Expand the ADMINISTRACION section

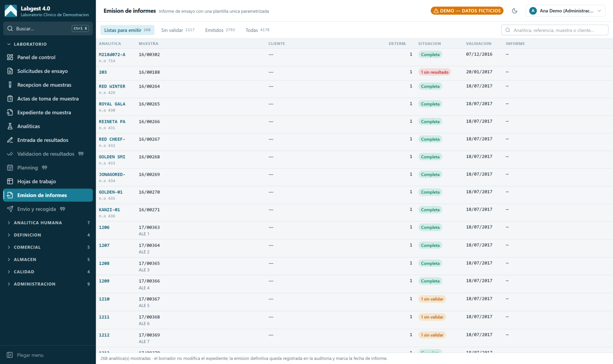point(48,284)
